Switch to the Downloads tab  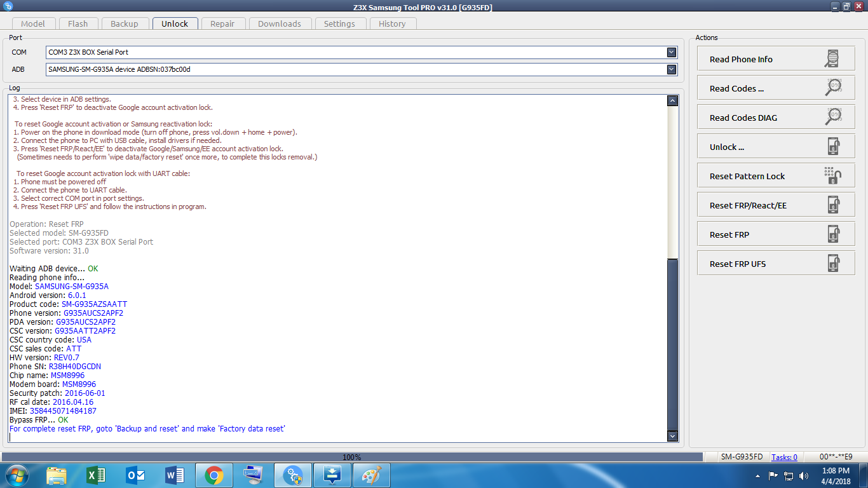coord(280,24)
